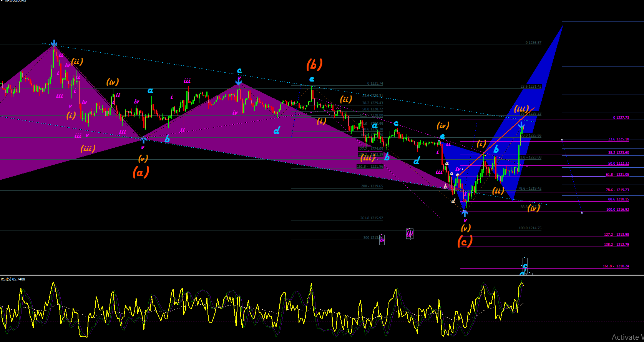This screenshot has height=342, width=644.
Task: Select Fibonacci level 261.8 1215.92 label
Action: pyautogui.click(x=372, y=218)
